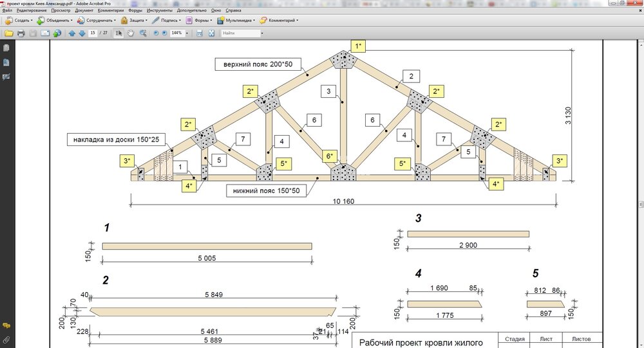The width and height of the screenshot is (644, 348).
Task: Open the Comments panel in left sidebar
Action: 6,325
